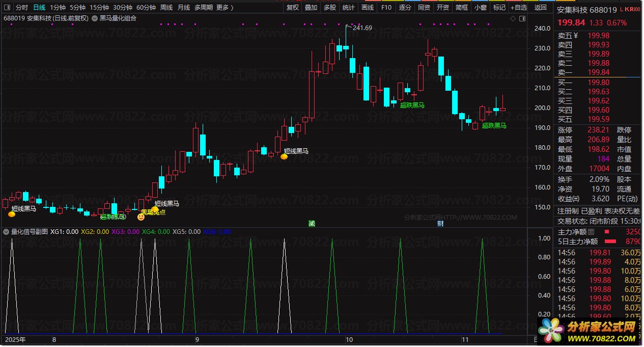Click the 收益 quarter indicator icon
This screenshot has height=347, width=644.
[x=576, y=198]
